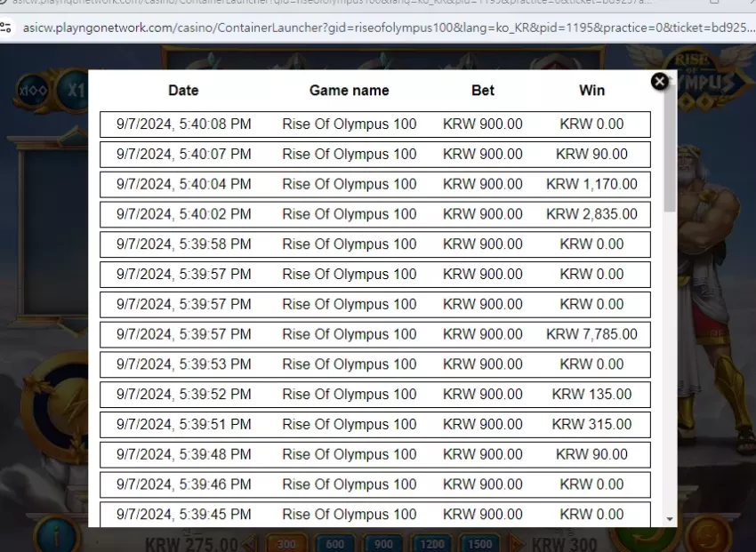The height and width of the screenshot is (552, 756).
Task: Click the KRW 90.00 win at 5:39:48
Action: 591,454
